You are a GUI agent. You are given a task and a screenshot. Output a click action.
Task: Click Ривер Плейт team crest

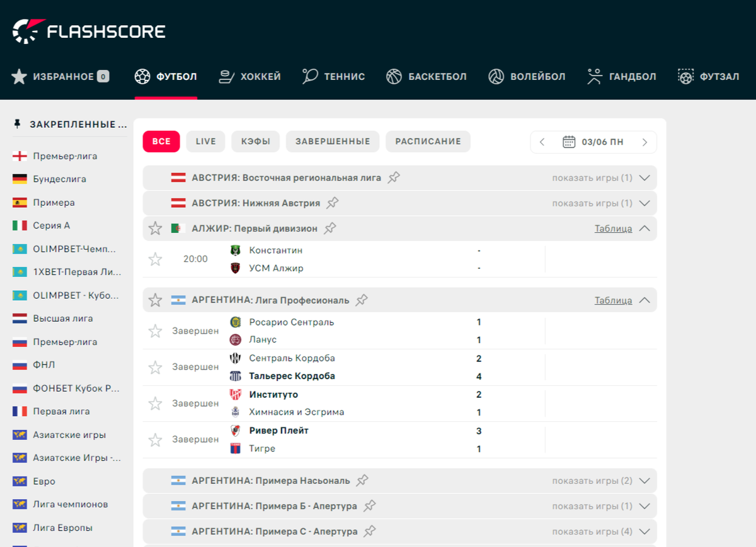point(236,431)
